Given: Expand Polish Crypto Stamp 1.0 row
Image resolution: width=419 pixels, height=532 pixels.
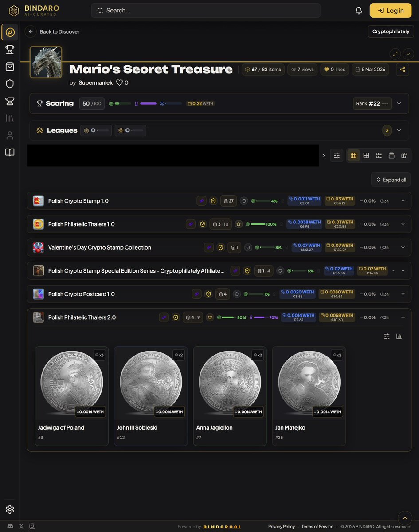Looking at the screenshot, I should [403, 201].
